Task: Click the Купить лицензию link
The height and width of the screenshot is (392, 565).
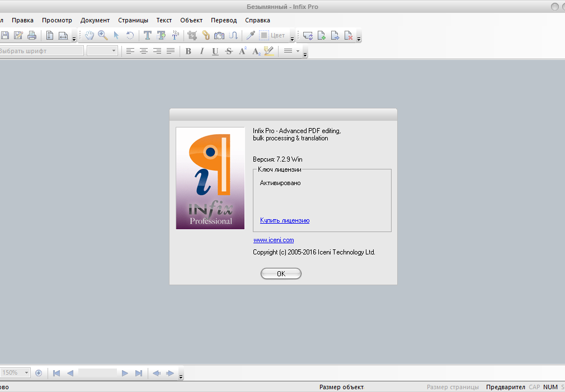Action: (285, 220)
